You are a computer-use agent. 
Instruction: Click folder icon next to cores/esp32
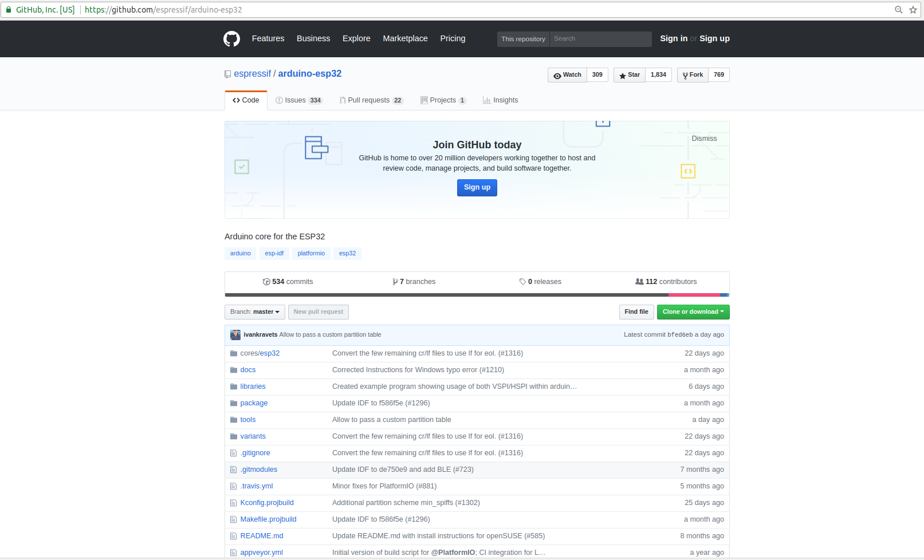coord(234,353)
